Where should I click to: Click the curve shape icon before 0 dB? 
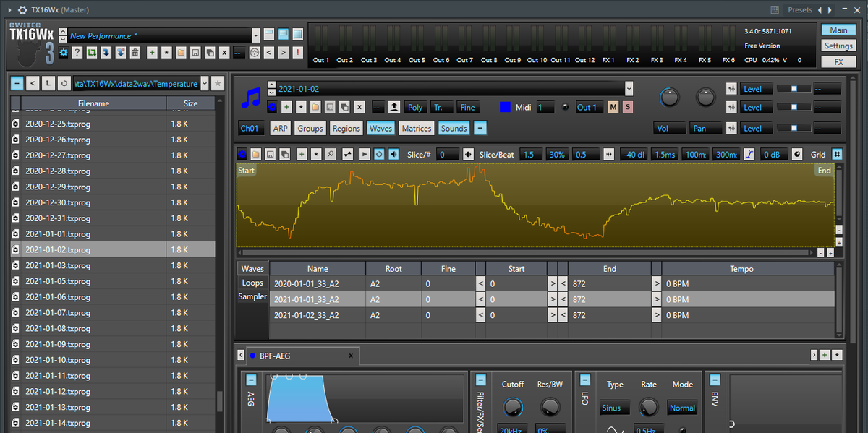(x=749, y=154)
